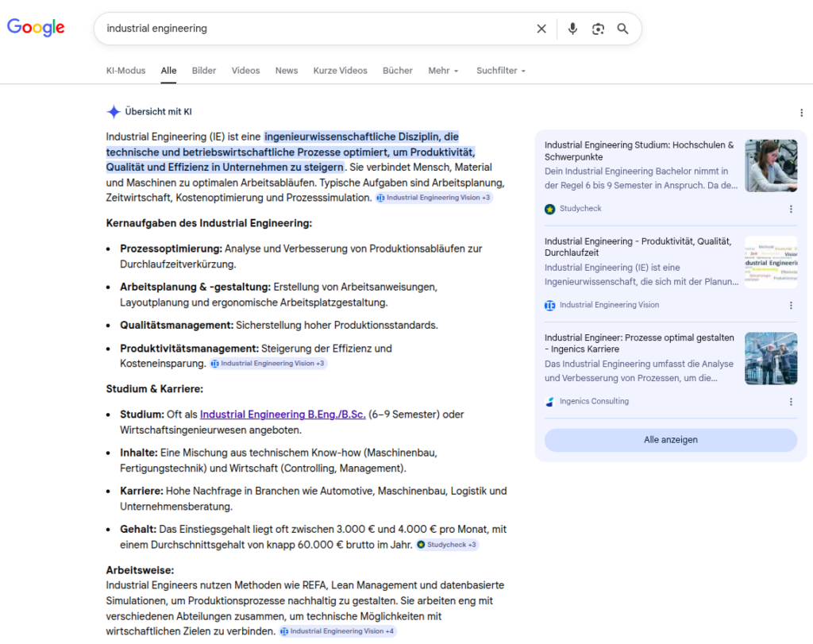Expand the Industrial Engineering Vision +3 source chip
Screen dimensions: 813x644
pyautogui.click(x=433, y=198)
